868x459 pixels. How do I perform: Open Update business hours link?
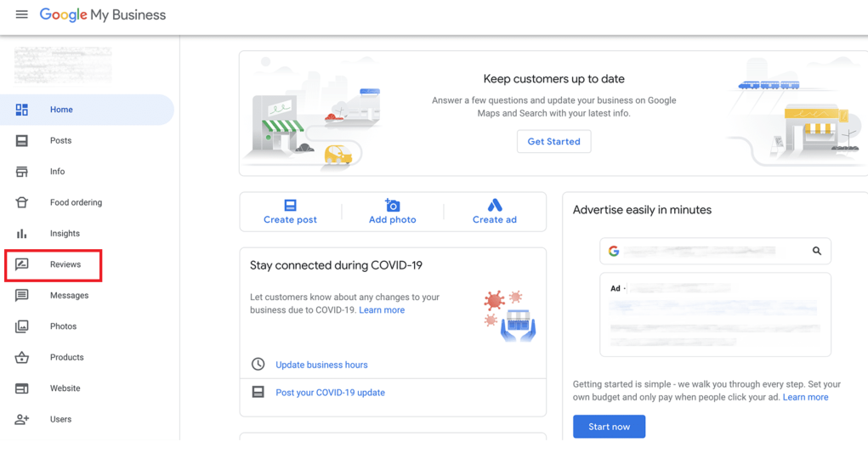321,365
